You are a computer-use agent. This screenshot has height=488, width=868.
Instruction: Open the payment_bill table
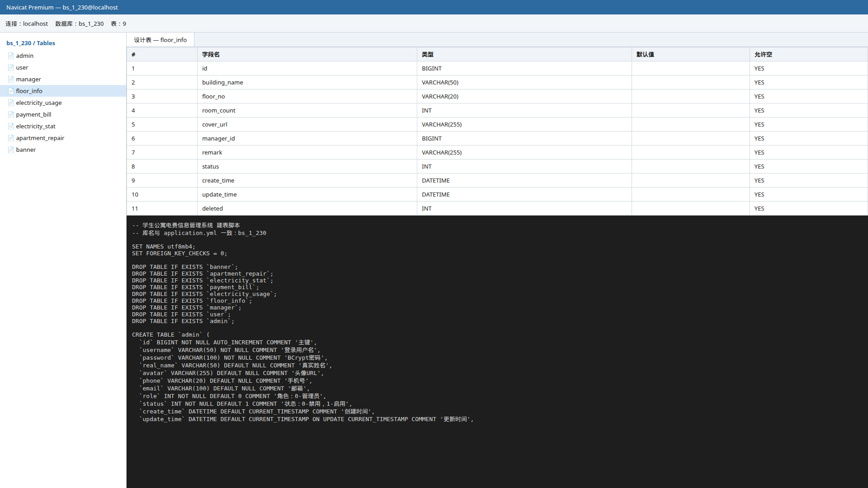[x=63, y=114]
